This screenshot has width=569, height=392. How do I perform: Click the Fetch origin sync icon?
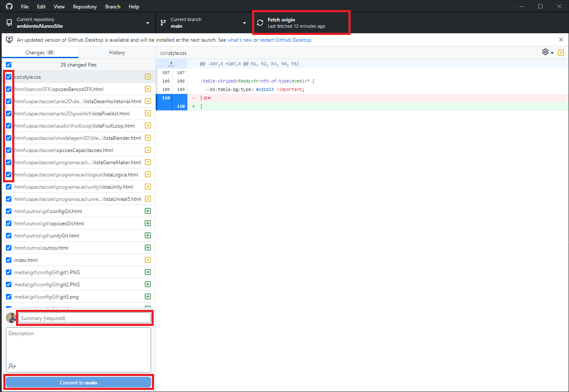(x=260, y=23)
